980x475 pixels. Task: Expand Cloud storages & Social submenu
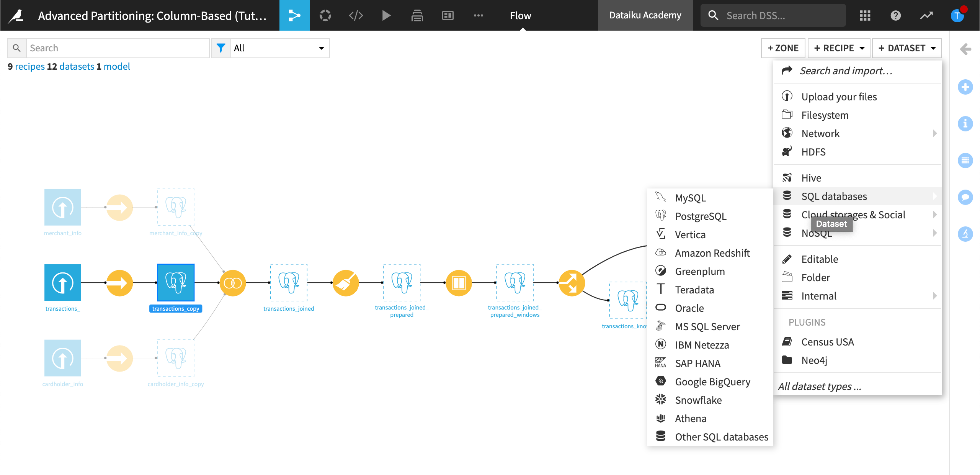[857, 215]
